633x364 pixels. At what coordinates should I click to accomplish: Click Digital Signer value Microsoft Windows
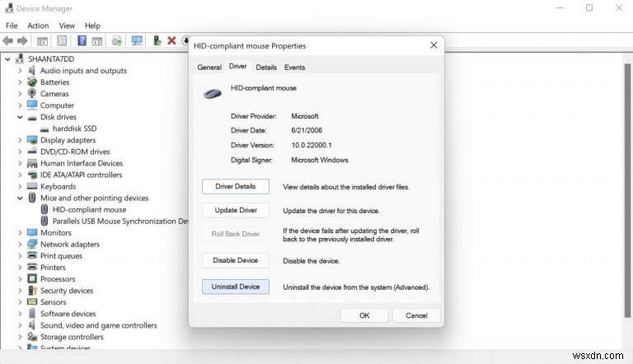[319, 160]
